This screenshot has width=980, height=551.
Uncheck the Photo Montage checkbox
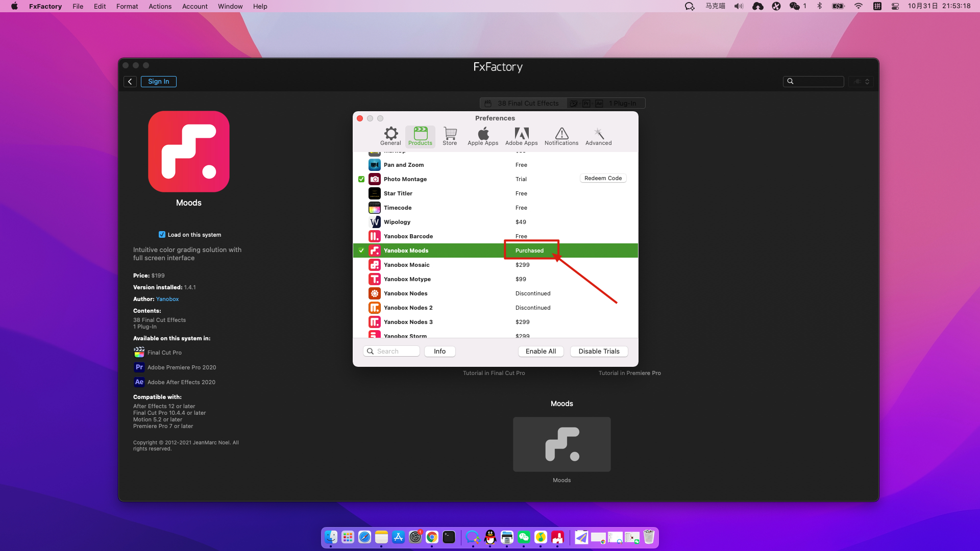coord(361,179)
